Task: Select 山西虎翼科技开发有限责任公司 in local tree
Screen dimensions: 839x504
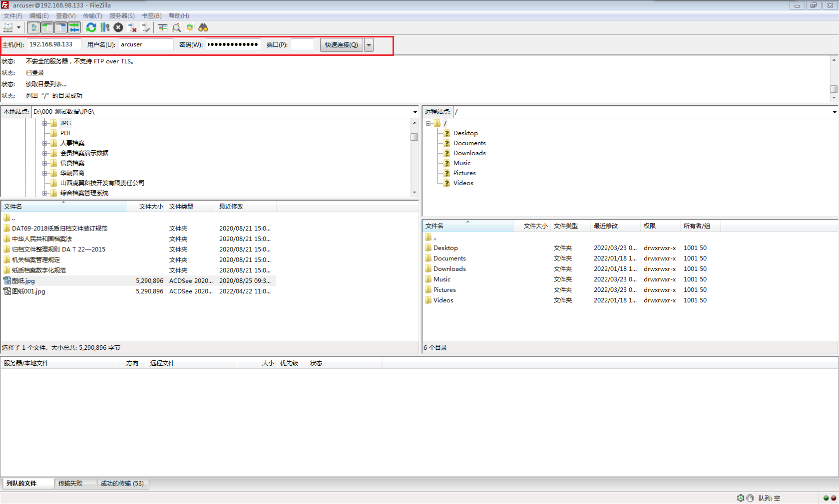Action: tap(102, 183)
